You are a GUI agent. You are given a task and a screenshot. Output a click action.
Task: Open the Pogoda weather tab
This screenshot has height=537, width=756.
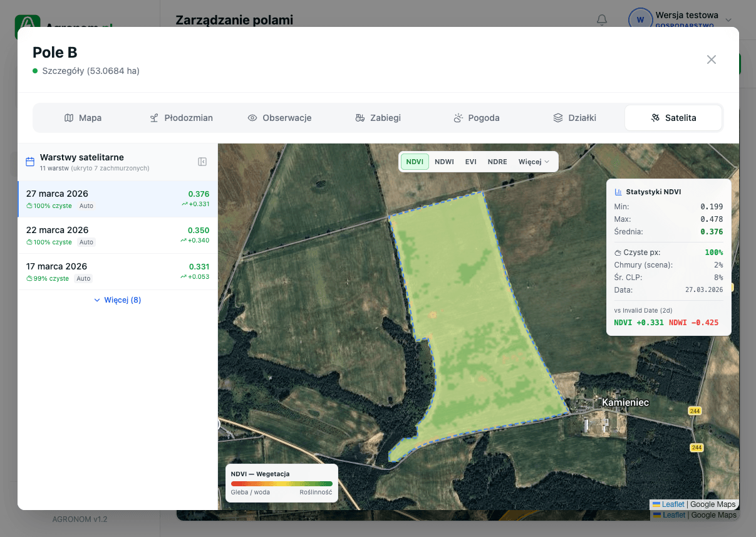coord(477,117)
